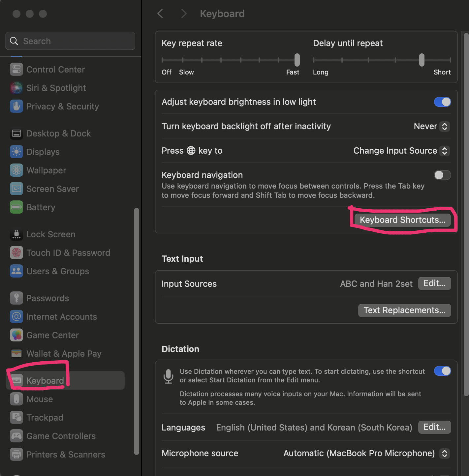Open the Lock Screen icon
The width and height of the screenshot is (469, 476).
[16, 234]
